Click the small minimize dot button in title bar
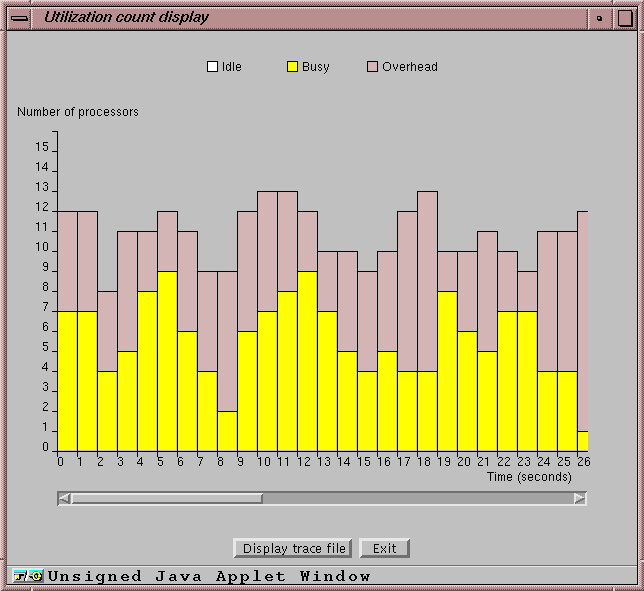644x591 pixels. [x=599, y=18]
